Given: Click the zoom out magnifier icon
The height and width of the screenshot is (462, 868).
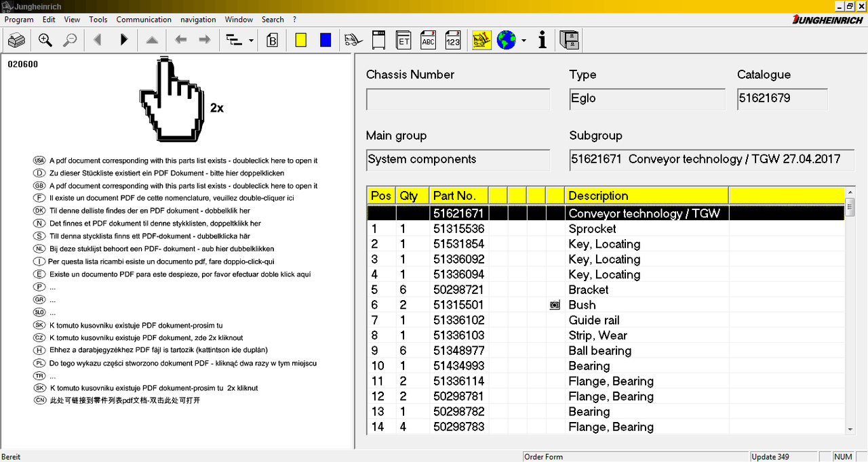Looking at the screenshot, I should tap(70, 41).
